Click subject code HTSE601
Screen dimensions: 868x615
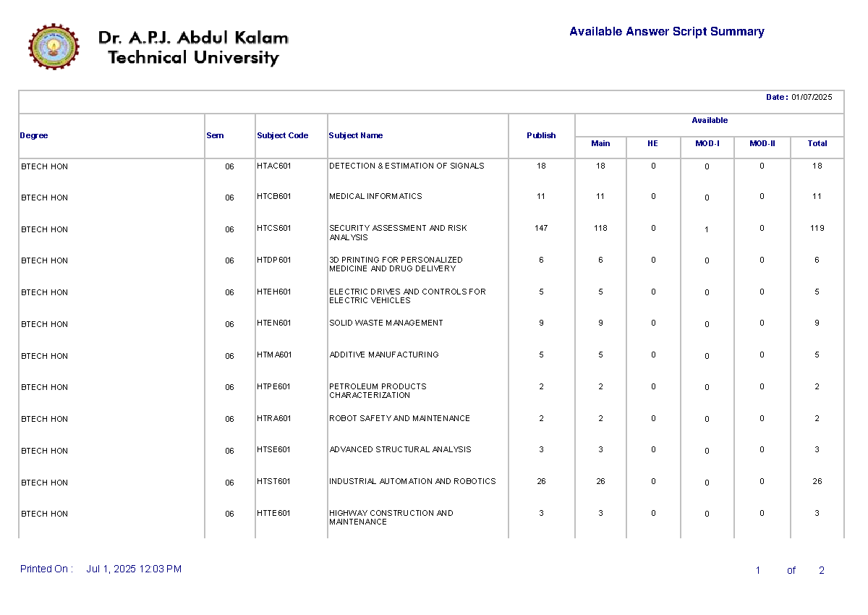click(274, 449)
